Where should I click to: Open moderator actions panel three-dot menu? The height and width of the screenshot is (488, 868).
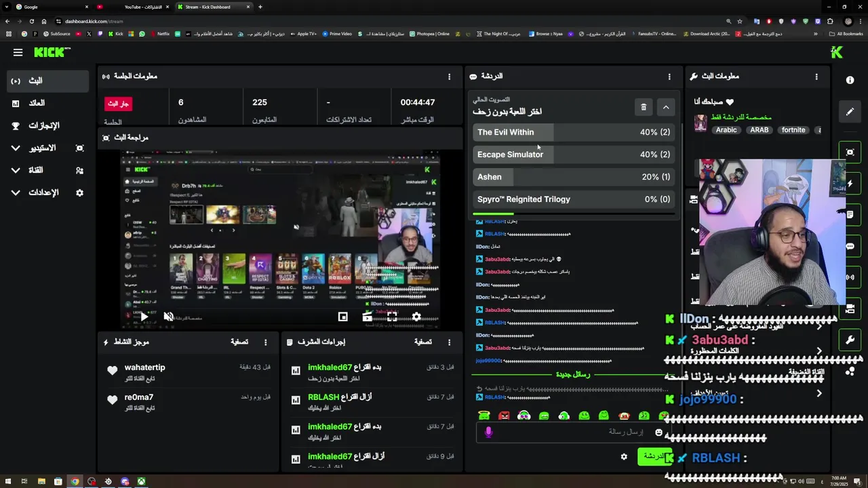coord(449,342)
